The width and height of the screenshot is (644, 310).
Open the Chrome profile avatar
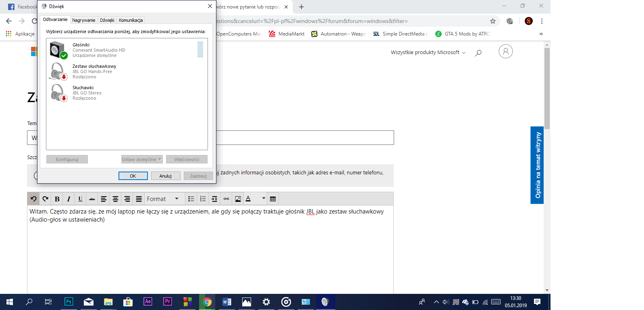click(529, 21)
